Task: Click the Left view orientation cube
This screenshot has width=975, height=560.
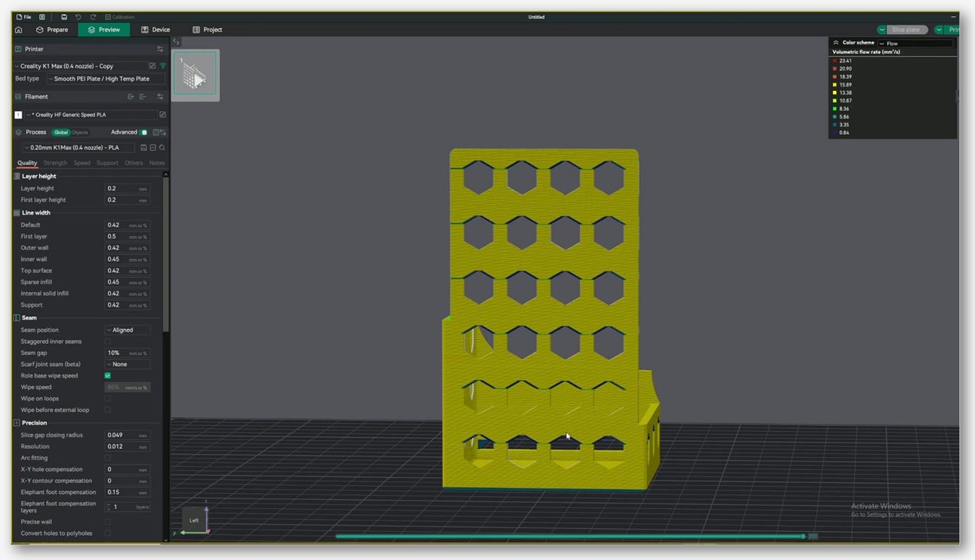Action: click(194, 520)
